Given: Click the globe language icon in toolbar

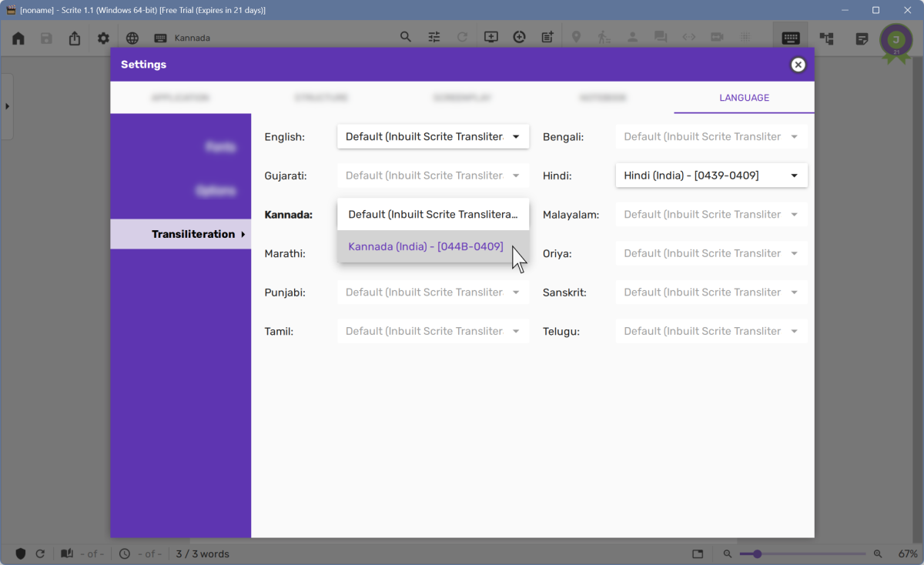Looking at the screenshot, I should point(131,37).
